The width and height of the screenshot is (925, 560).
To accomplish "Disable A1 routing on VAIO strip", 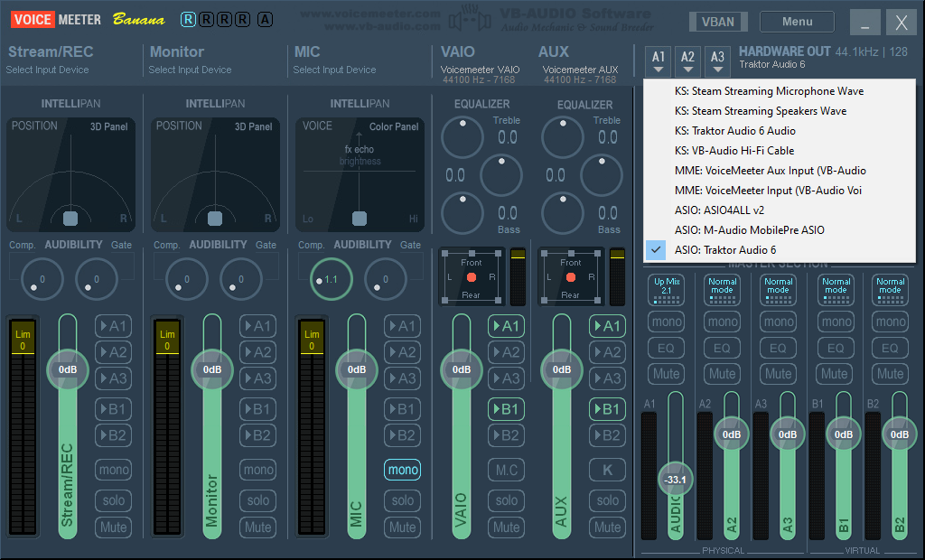I will tap(506, 326).
